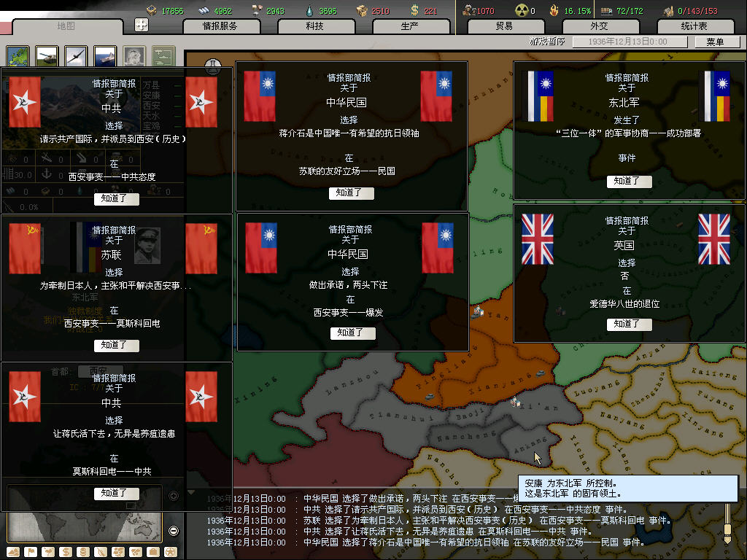This screenshot has width=747, height=560.
Task: Click the log line about 蒋介石是中国唯一有希望的抗日领袖
Action: click(x=426, y=542)
